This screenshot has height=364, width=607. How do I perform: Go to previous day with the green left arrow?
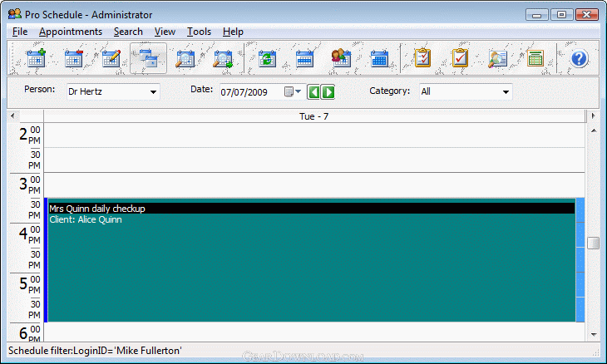[314, 92]
